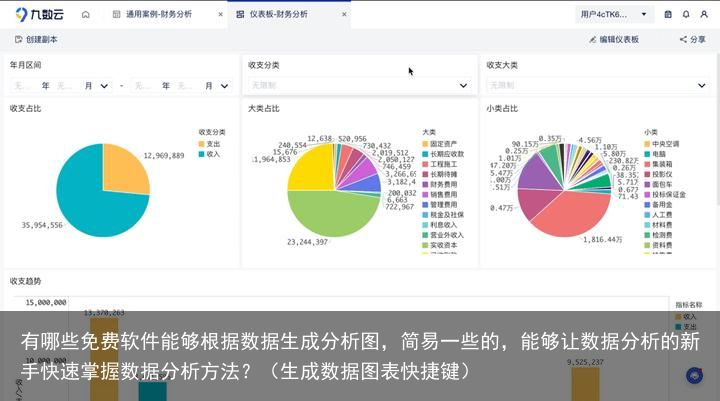Click 投标保证金 legend item
720x401 pixels.
[665, 194]
